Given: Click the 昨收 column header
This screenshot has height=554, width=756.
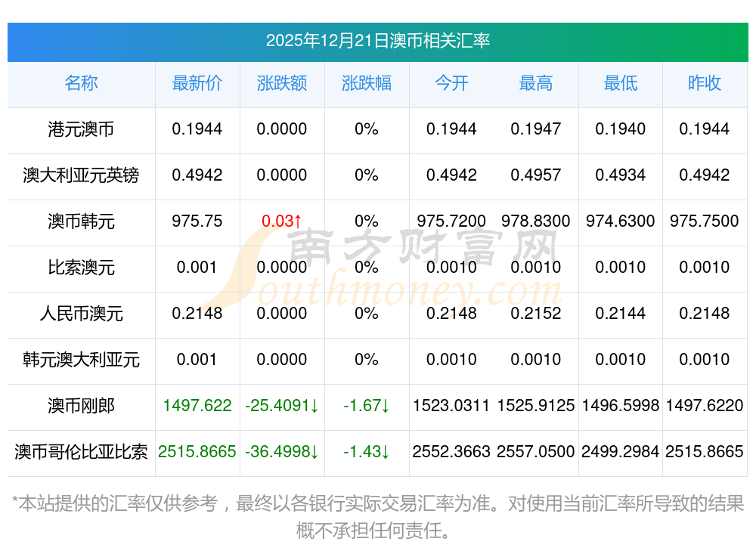Looking at the screenshot, I should point(705,83).
